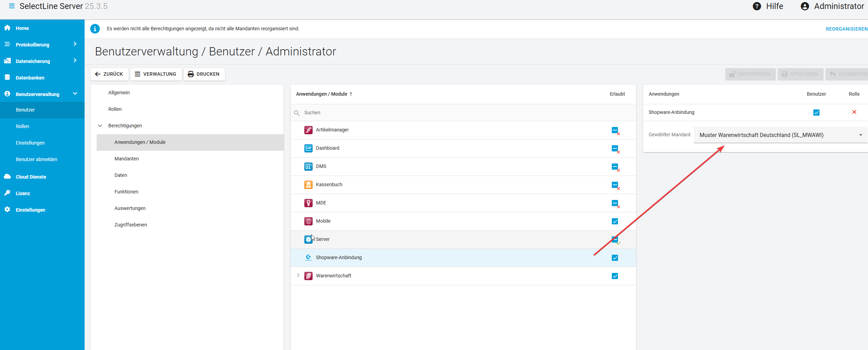Click the hamburger menu icon beside SelectLine Server
This screenshot has width=868, height=350.
click(x=12, y=6)
